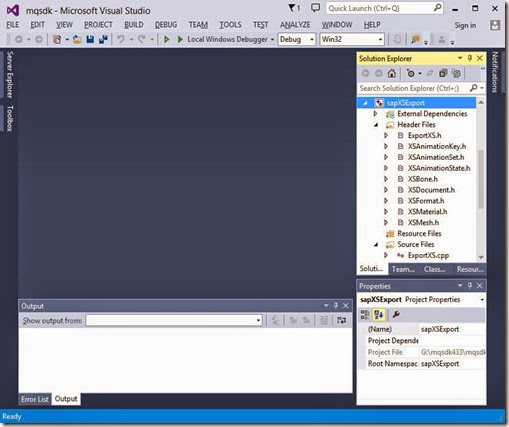Click the search magnifier in Solution Explorer

473,88
